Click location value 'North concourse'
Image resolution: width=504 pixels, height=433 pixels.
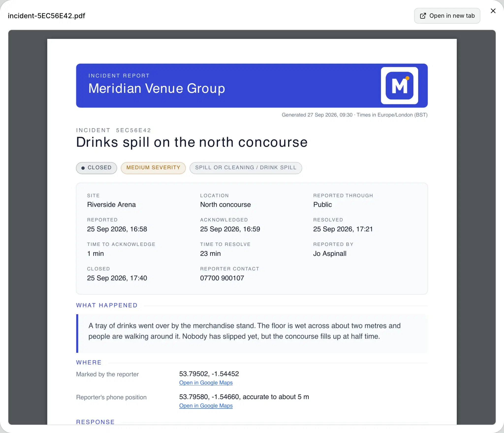tap(225, 204)
